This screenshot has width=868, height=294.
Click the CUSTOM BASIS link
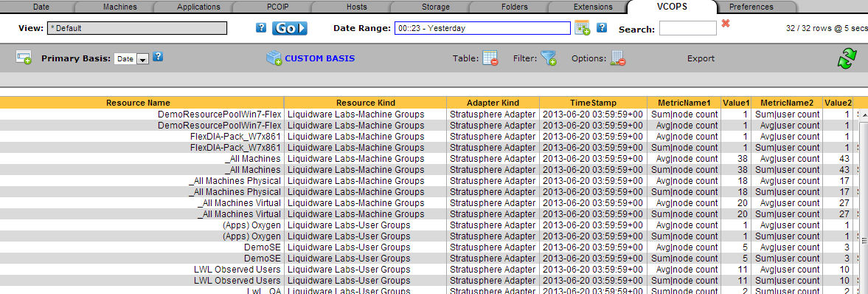click(x=320, y=58)
